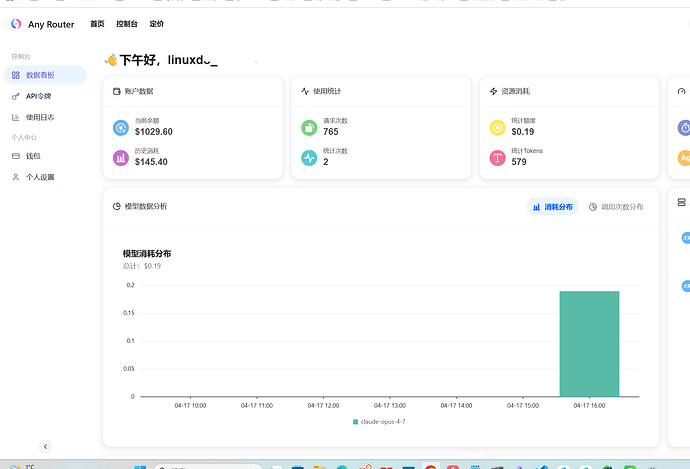Click the 模型消耗分布 chart title
Screen dimensions: 690x469
click(x=147, y=253)
